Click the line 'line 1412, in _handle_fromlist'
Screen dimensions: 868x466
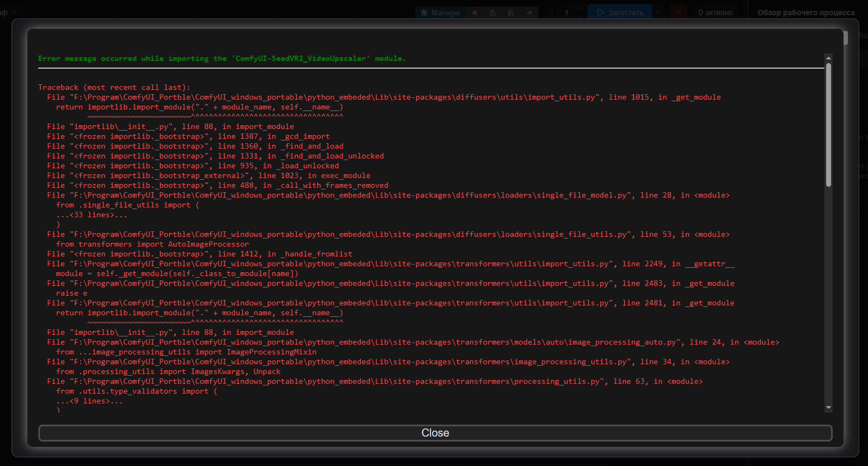click(199, 254)
